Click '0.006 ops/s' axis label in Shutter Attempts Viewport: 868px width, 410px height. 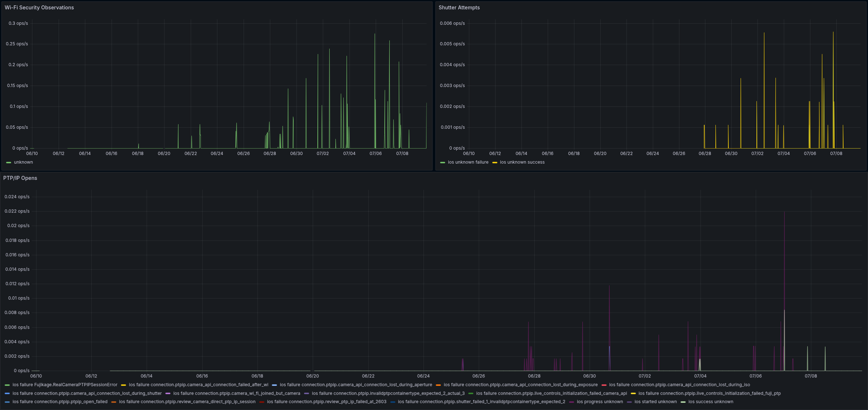[x=452, y=23]
